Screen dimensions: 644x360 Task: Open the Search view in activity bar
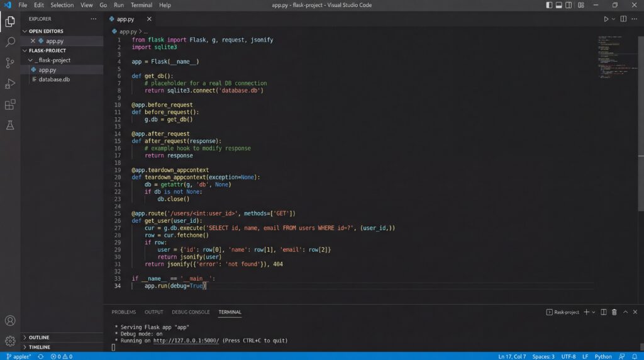10,42
